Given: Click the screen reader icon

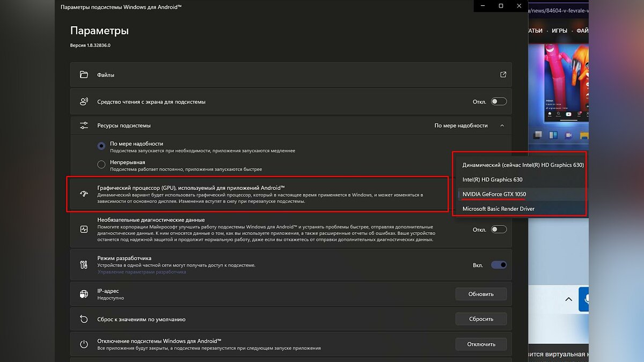Looking at the screenshot, I should pyautogui.click(x=84, y=101).
